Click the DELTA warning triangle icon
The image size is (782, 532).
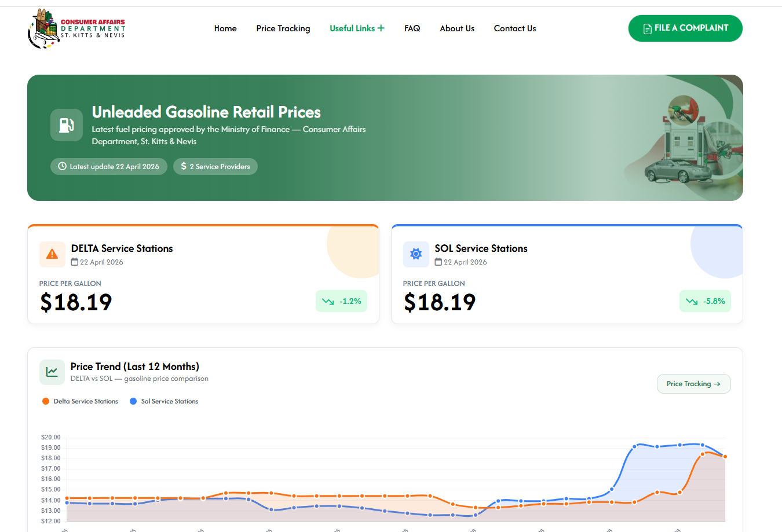coord(52,254)
